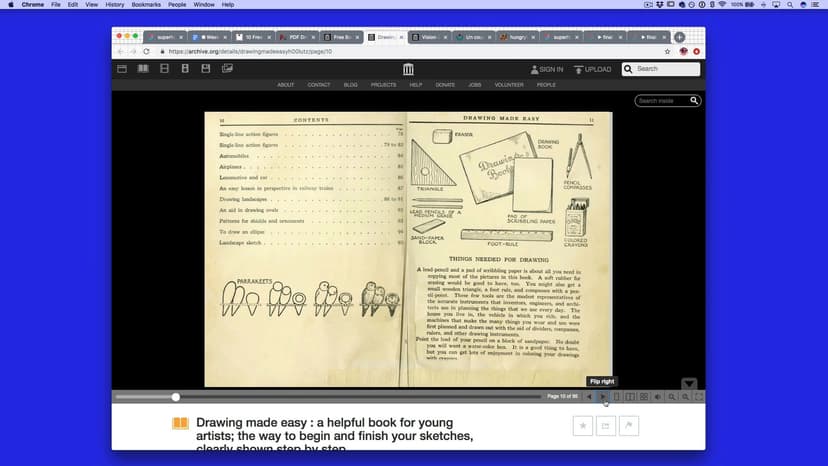Screen dimensions: 828x466
Task: Zoom in using the magnifier plus icon
Action: tap(685, 397)
